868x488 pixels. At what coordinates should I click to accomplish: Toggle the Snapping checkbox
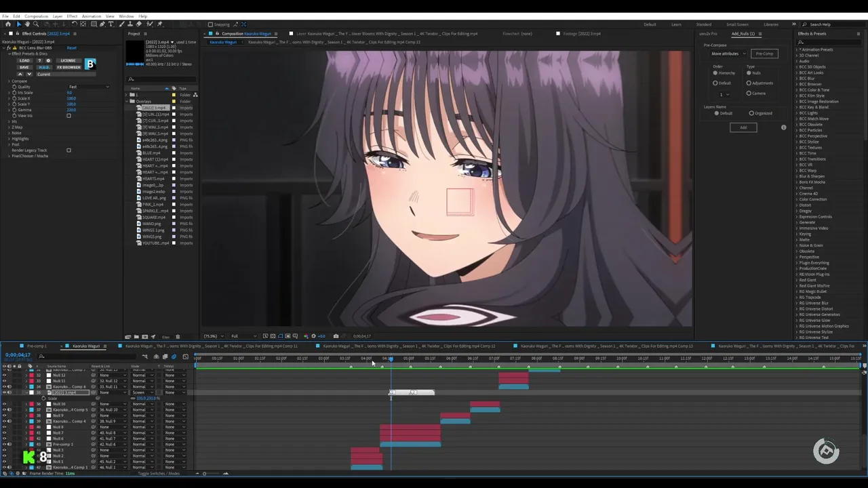click(210, 24)
